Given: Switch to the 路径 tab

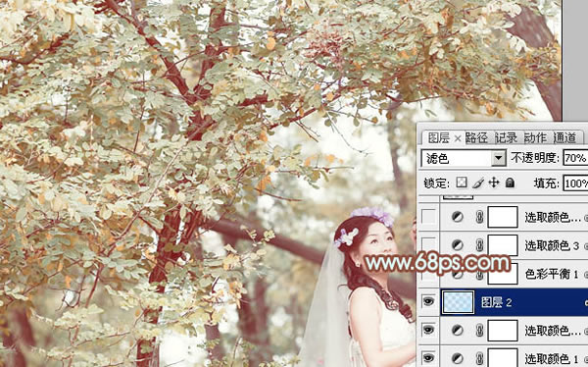Looking at the screenshot, I should pyautogui.click(x=476, y=137).
